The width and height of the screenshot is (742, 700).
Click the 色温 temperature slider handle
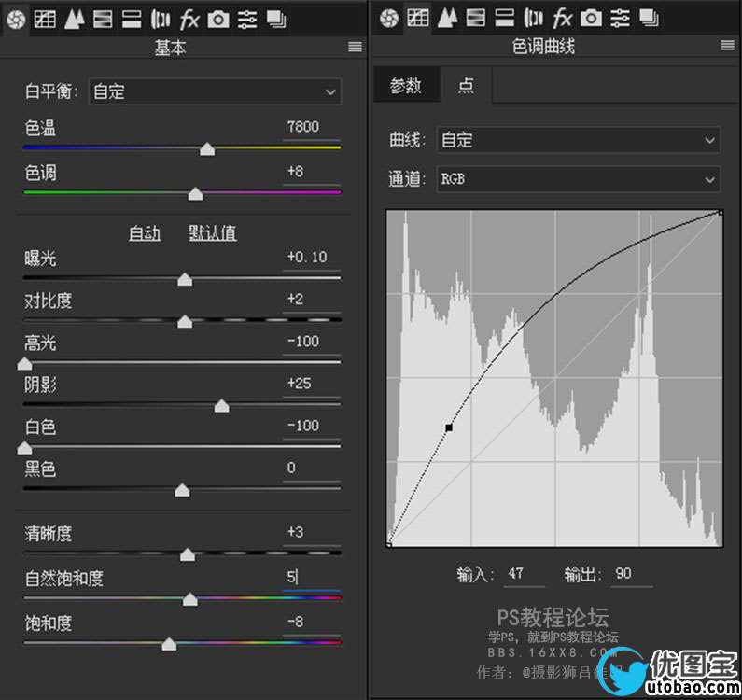pyautogui.click(x=207, y=149)
